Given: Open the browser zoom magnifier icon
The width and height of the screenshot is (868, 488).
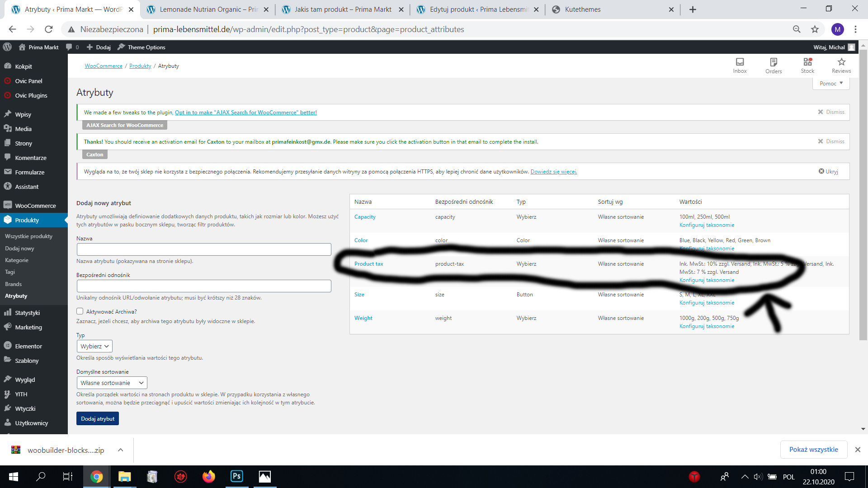Looking at the screenshot, I should pos(797,29).
